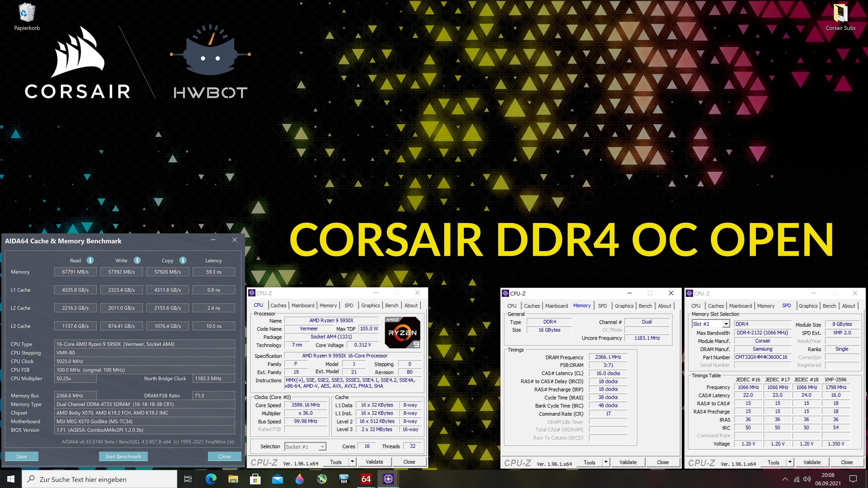This screenshot has width=868, height=488.
Task: Save the AIDA64 benchmark results
Action: pos(21,456)
